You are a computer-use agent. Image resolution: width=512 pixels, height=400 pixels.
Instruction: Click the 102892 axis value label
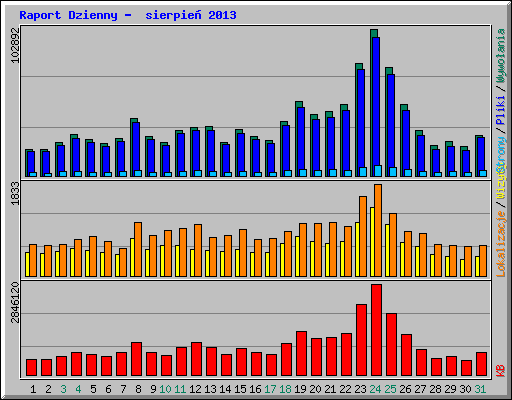coord(15,45)
